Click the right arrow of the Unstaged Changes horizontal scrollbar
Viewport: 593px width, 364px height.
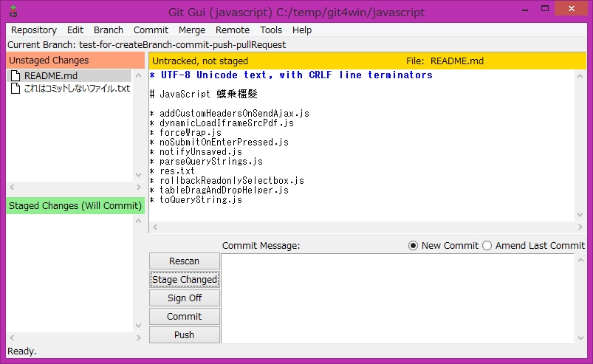pyautogui.click(x=138, y=187)
